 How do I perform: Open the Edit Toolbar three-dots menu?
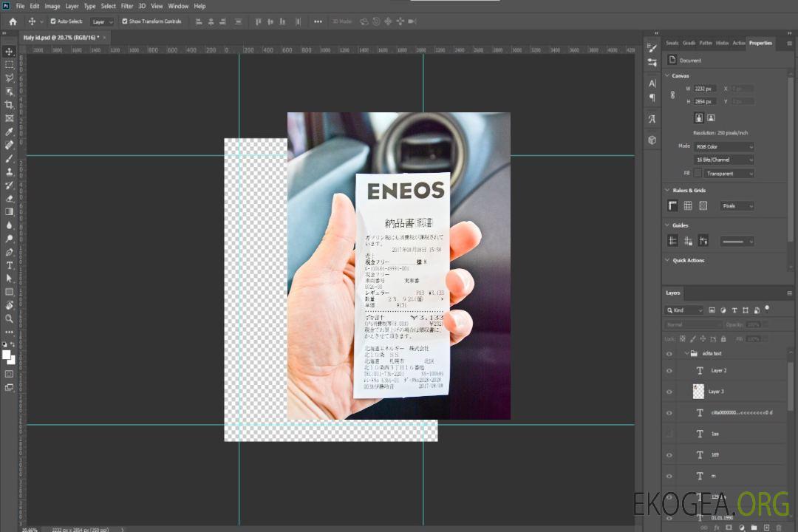9,332
